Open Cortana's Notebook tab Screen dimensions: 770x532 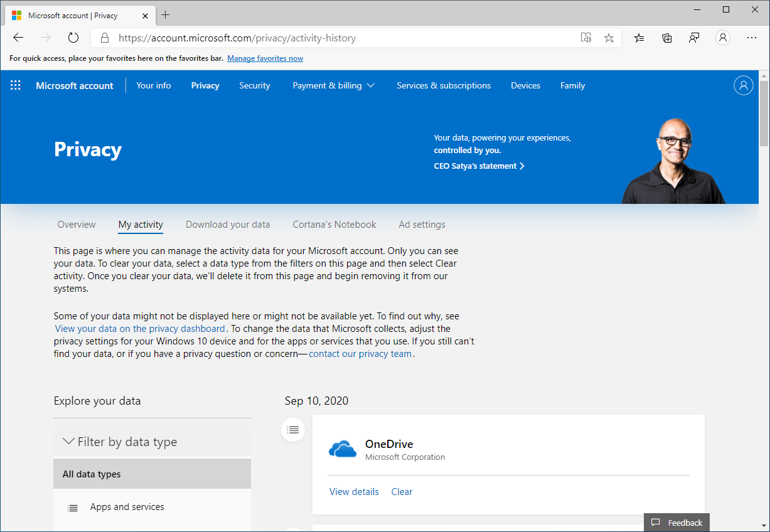pyautogui.click(x=334, y=225)
